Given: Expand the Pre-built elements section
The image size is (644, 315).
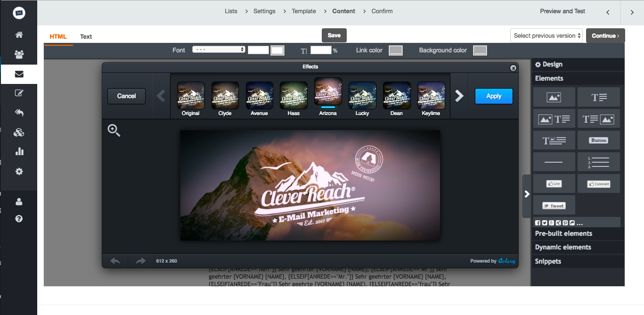Looking at the screenshot, I should point(578,233).
